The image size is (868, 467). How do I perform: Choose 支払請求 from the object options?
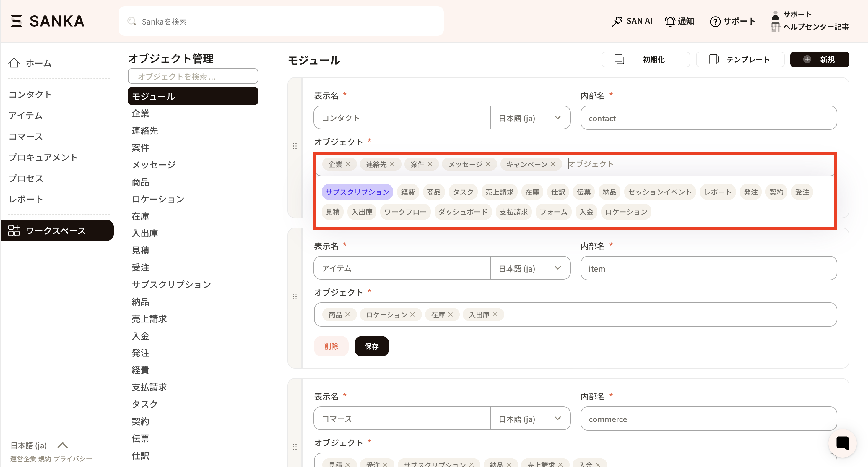[513, 212]
